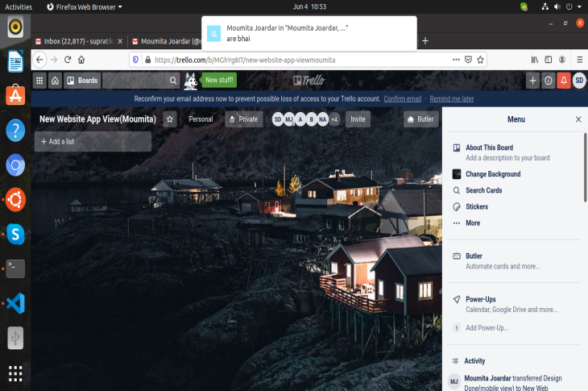This screenshot has width=588, height=391.
Task: Expand the +4 extra board members
Action: (x=334, y=119)
